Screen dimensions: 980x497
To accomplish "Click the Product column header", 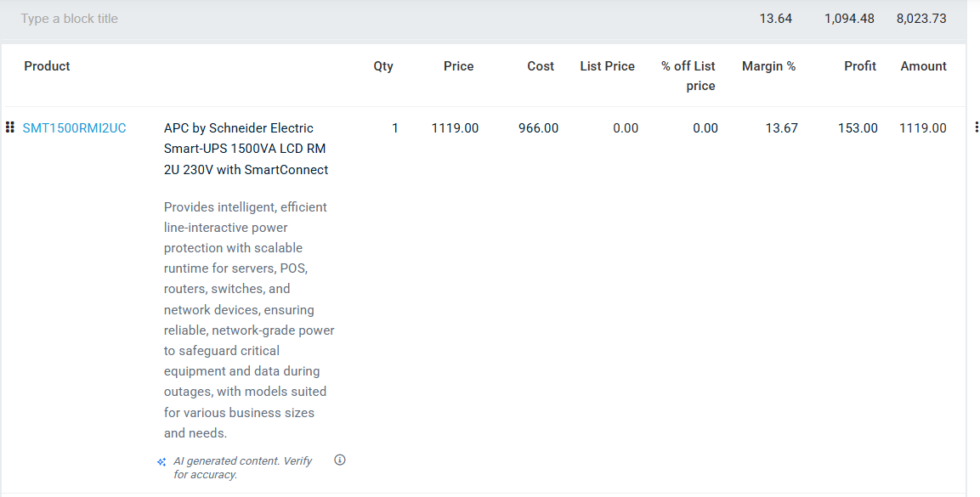I will pos(47,66).
